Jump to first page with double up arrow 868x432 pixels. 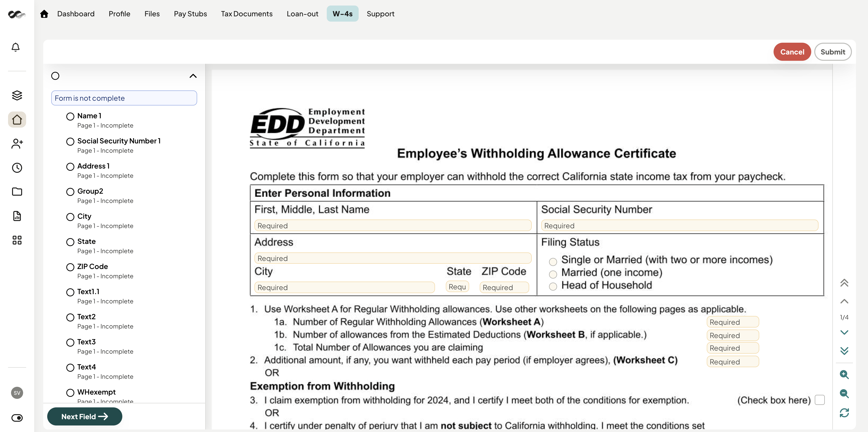[844, 283]
